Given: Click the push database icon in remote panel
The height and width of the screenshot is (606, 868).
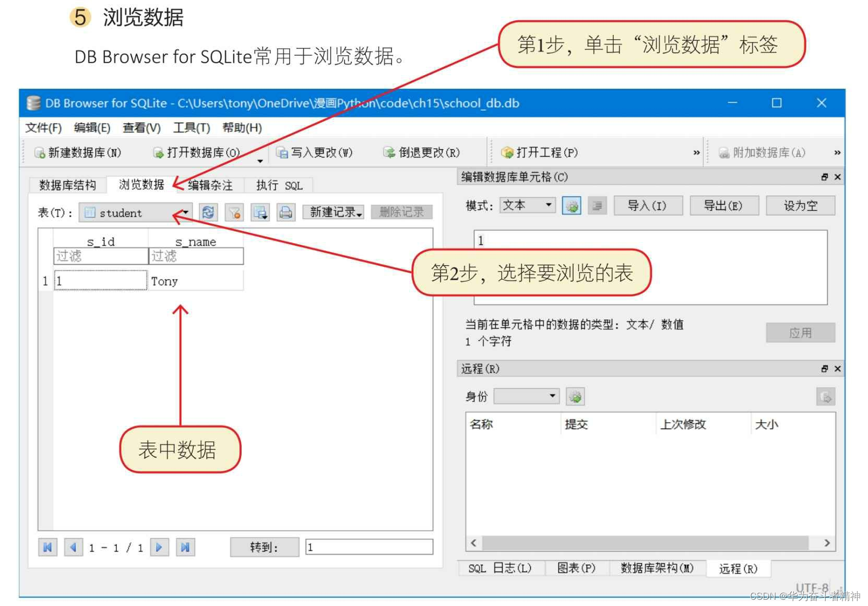Looking at the screenshot, I should tap(826, 397).
